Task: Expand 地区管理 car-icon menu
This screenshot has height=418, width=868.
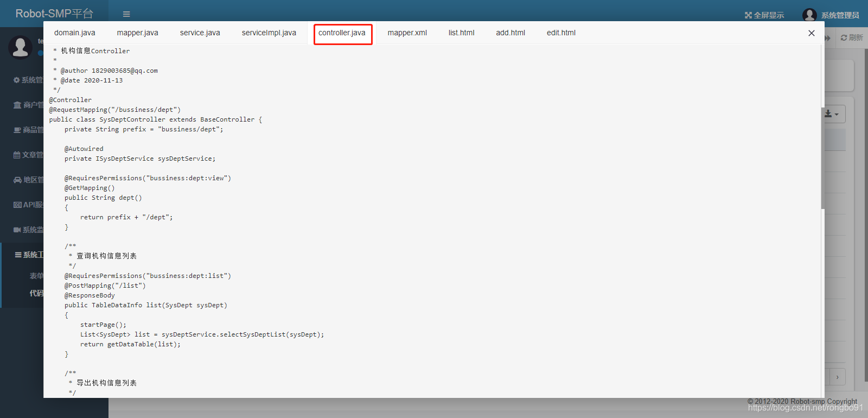Action: pyautogui.click(x=27, y=180)
